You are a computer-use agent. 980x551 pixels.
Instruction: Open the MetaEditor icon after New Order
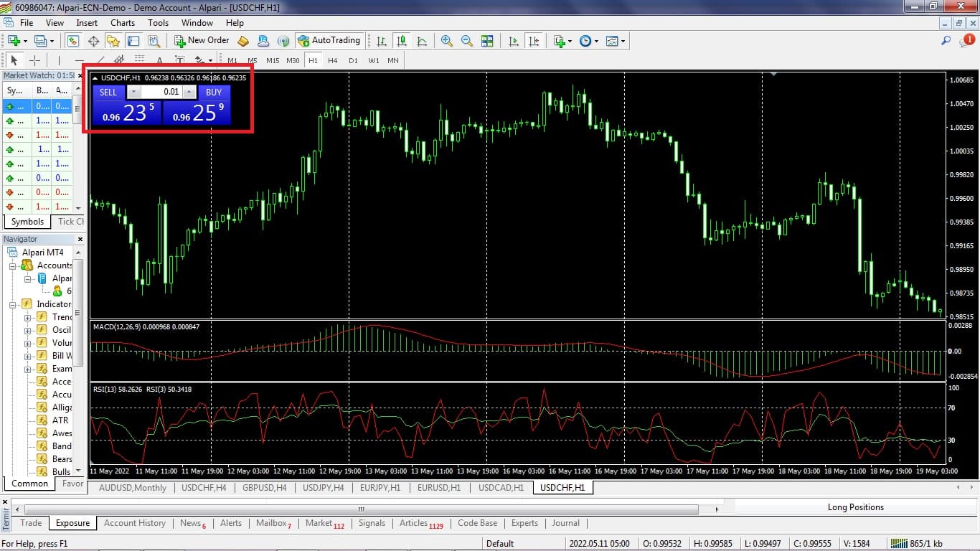243,41
